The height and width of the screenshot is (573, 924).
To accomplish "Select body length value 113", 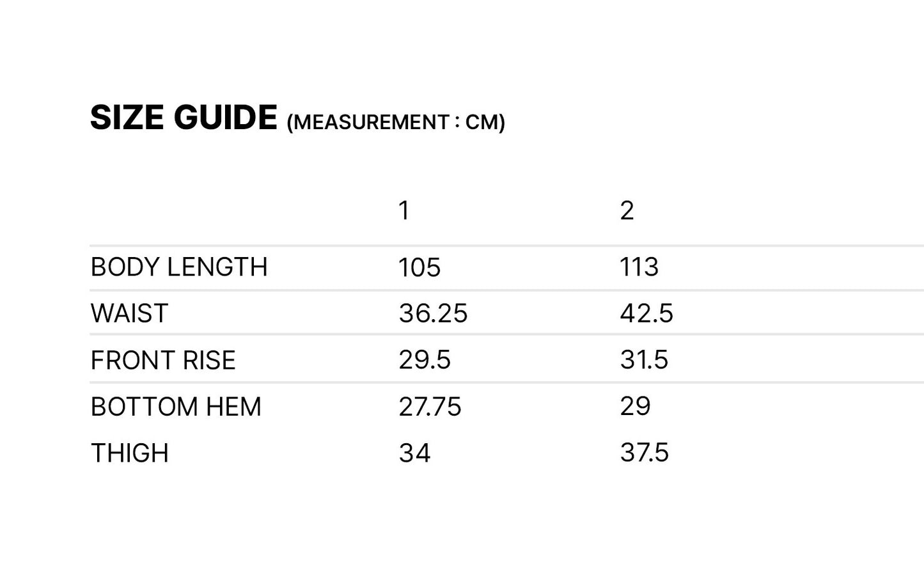I will pos(639,267).
